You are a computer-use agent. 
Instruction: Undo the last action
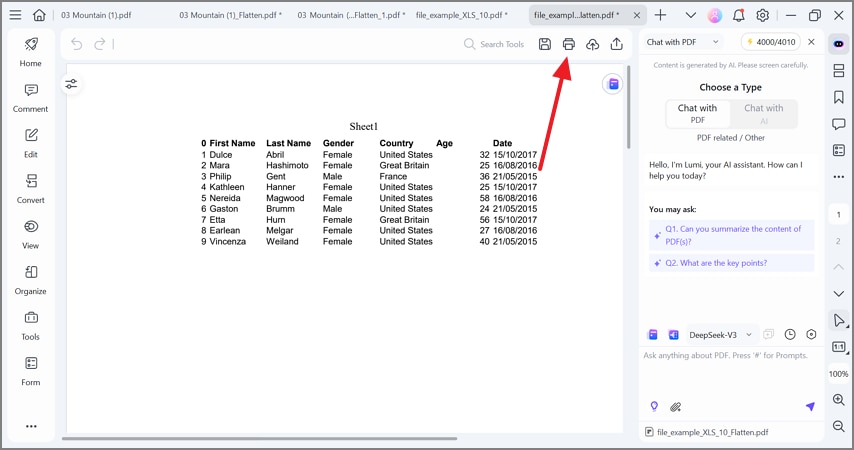(77, 44)
